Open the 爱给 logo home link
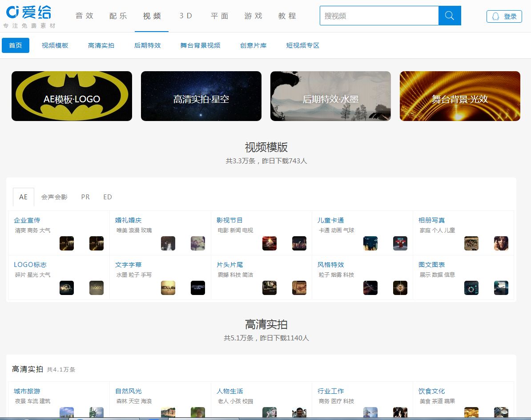531x420 pixels. coord(29,16)
